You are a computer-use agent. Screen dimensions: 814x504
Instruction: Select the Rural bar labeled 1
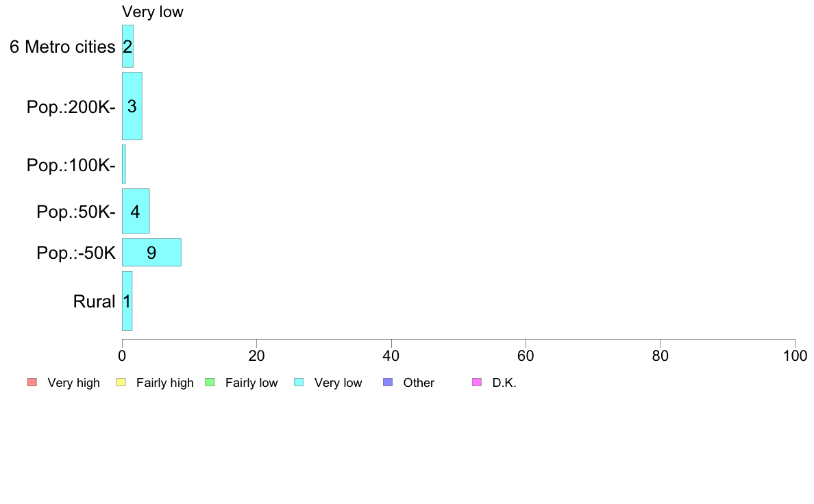(127, 301)
